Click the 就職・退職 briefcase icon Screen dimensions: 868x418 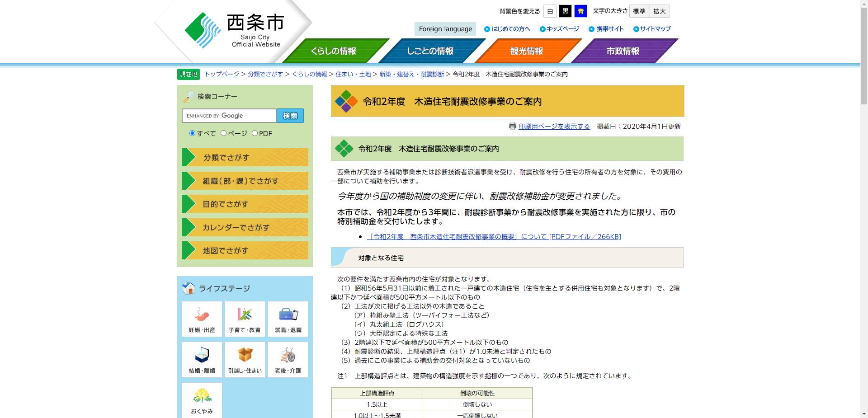point(288,319)
